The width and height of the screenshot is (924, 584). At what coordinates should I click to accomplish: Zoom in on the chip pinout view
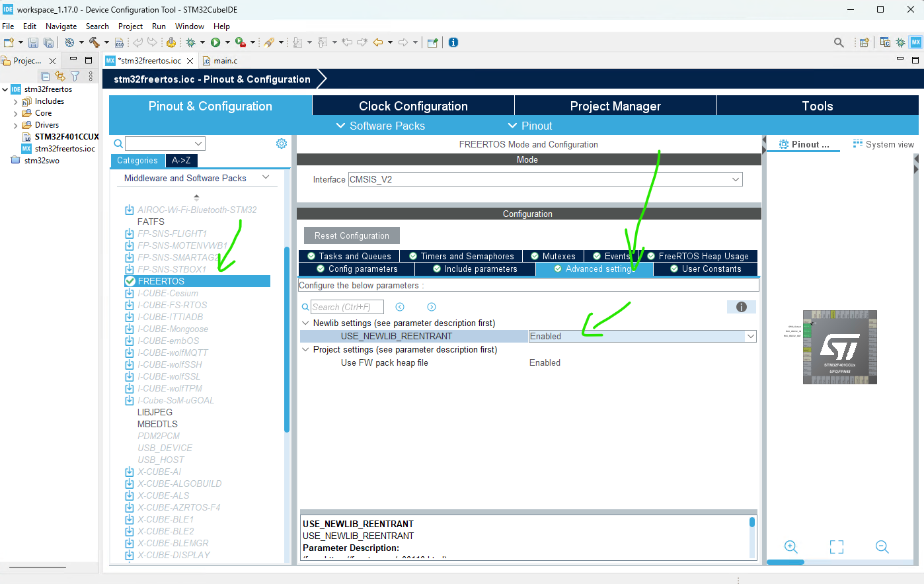(x=791, y=547)
